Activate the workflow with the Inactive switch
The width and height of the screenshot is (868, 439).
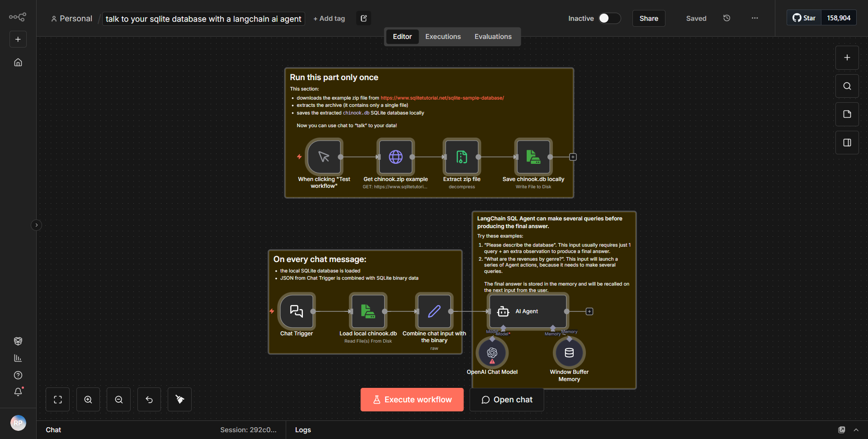[609, 19]
